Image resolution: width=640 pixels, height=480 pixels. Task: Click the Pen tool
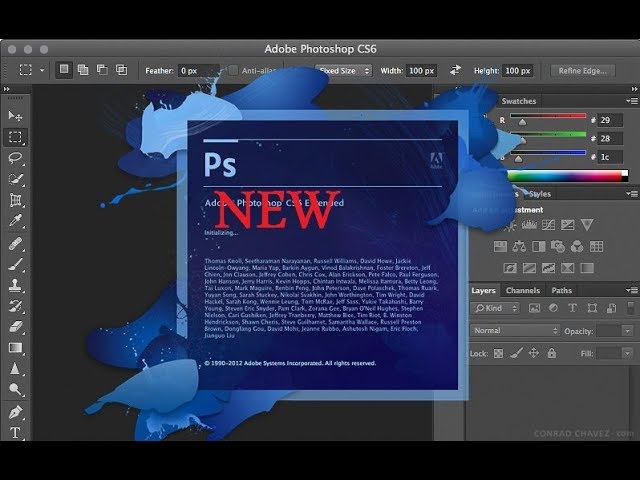pyautogui.click(x=15, y=412)
